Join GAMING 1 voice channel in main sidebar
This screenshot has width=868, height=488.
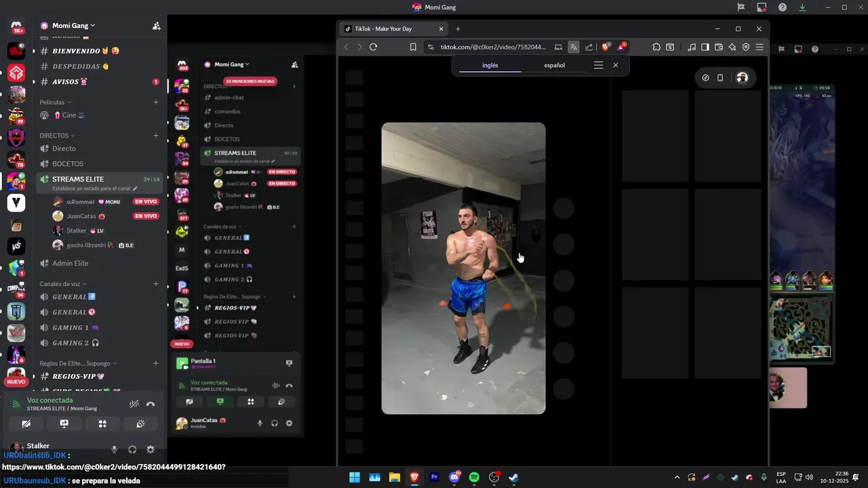100,327
